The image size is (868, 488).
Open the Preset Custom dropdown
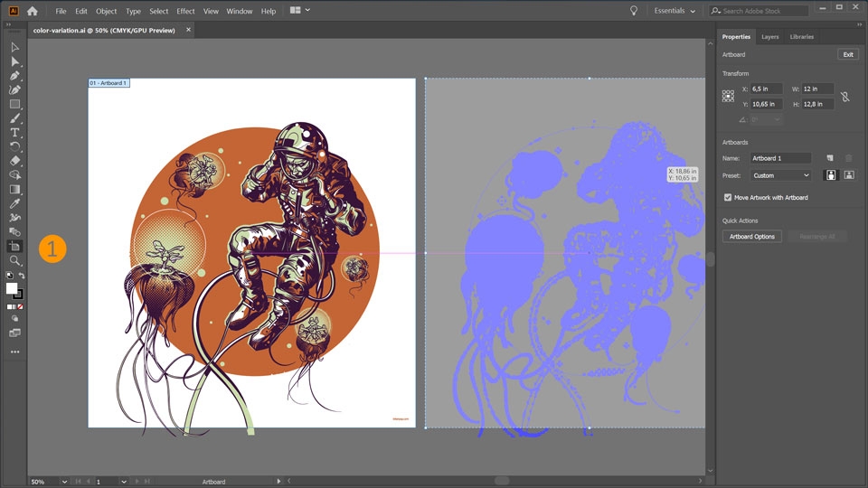tap(780, 175)
